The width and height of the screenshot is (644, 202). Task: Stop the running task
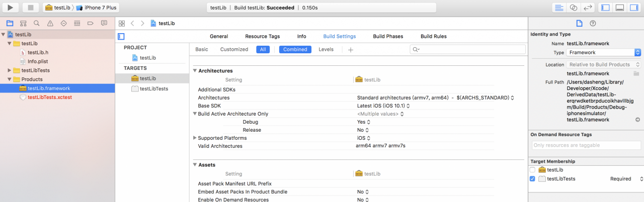click(x=30, y=8)
